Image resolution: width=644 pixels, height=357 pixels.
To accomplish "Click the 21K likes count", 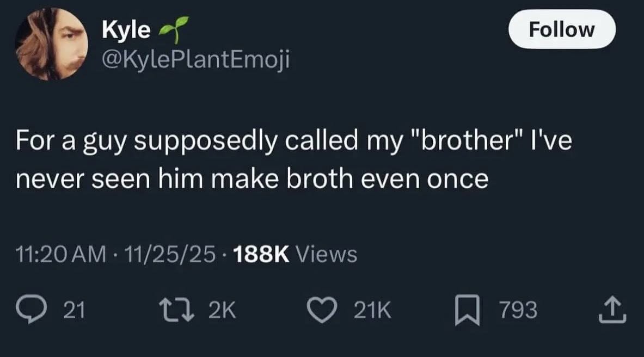I will coord(372,310).
